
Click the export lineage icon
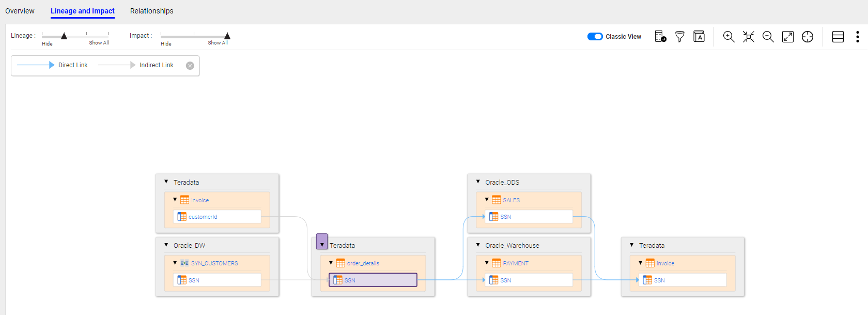tap(660, 36)
